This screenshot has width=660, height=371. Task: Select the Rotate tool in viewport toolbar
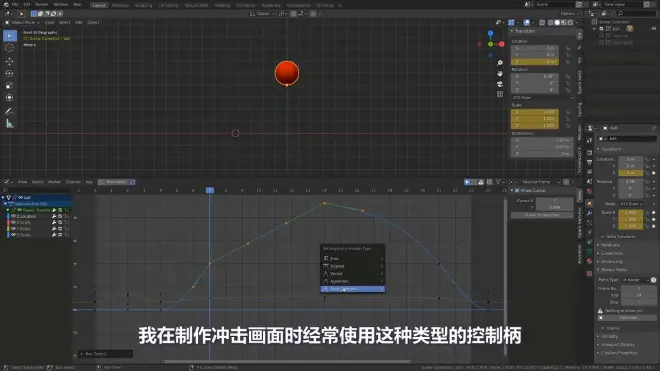tap(9, 74)
